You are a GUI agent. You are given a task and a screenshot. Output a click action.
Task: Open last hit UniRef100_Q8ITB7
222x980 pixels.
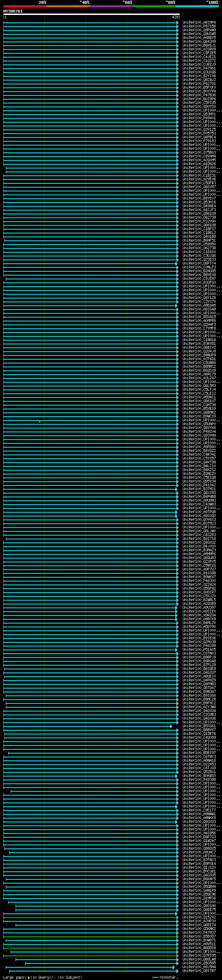[199, 971]
